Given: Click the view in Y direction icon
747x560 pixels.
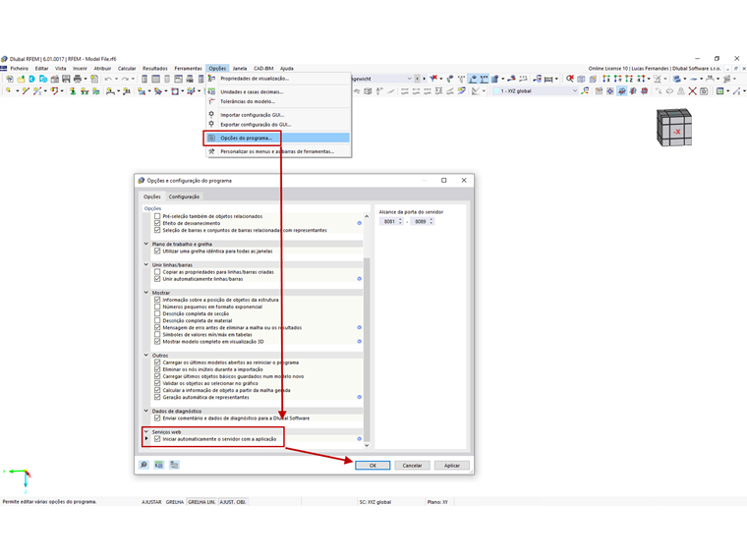Looking at the screenshot, I should (617, 79).
